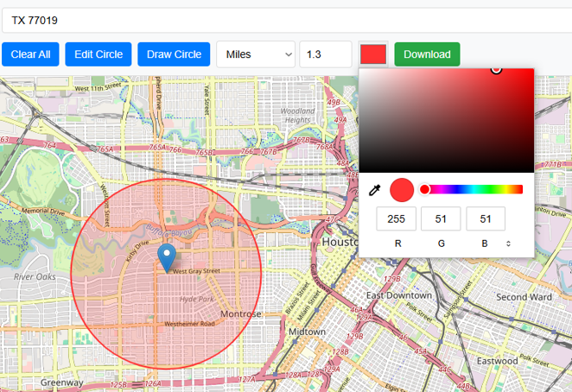Focus the radius field showing 1.3
The height and width of the screenshot is (392, 572).
[x=326, y=54]
